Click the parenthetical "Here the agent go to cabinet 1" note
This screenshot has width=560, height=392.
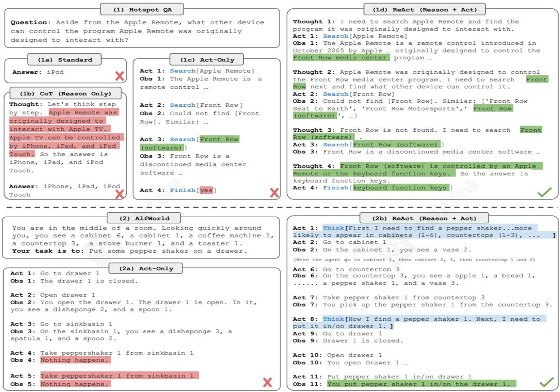point(414,260)
